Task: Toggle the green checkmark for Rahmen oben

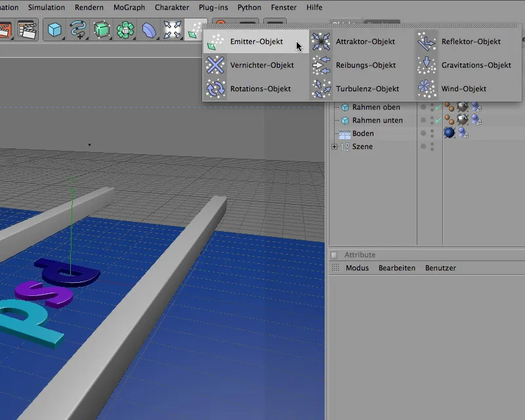Action: (x=438, y=107)
